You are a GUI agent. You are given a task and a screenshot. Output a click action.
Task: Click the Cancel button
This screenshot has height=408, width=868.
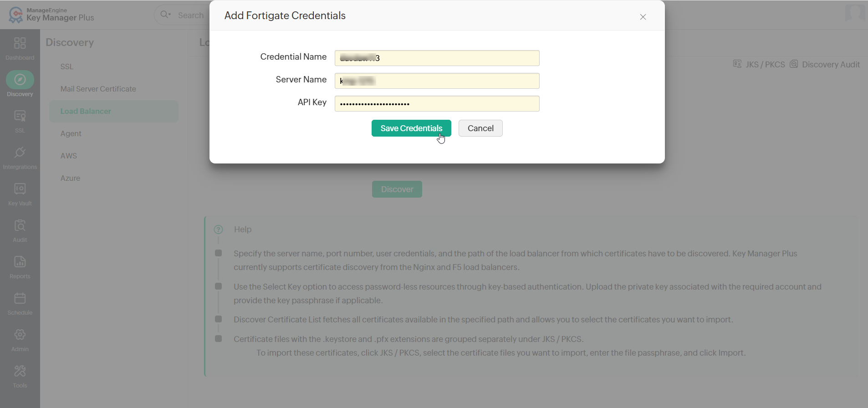(x=480, y=128)
